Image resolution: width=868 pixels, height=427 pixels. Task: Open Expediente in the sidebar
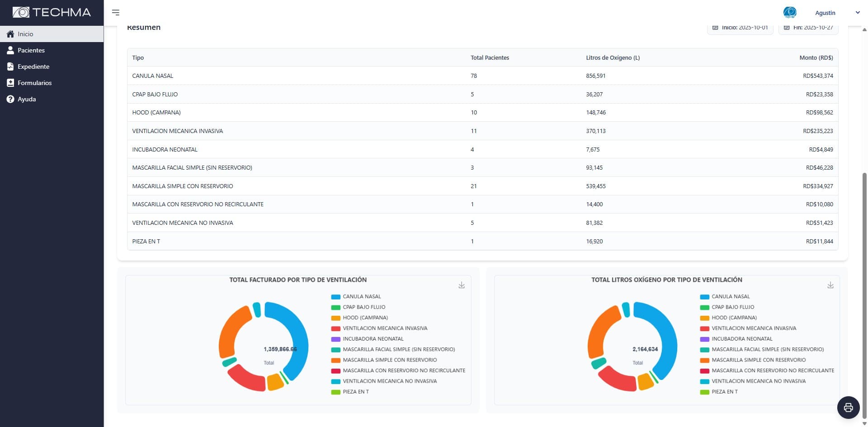pyautogui.click(x=33, y=66)
